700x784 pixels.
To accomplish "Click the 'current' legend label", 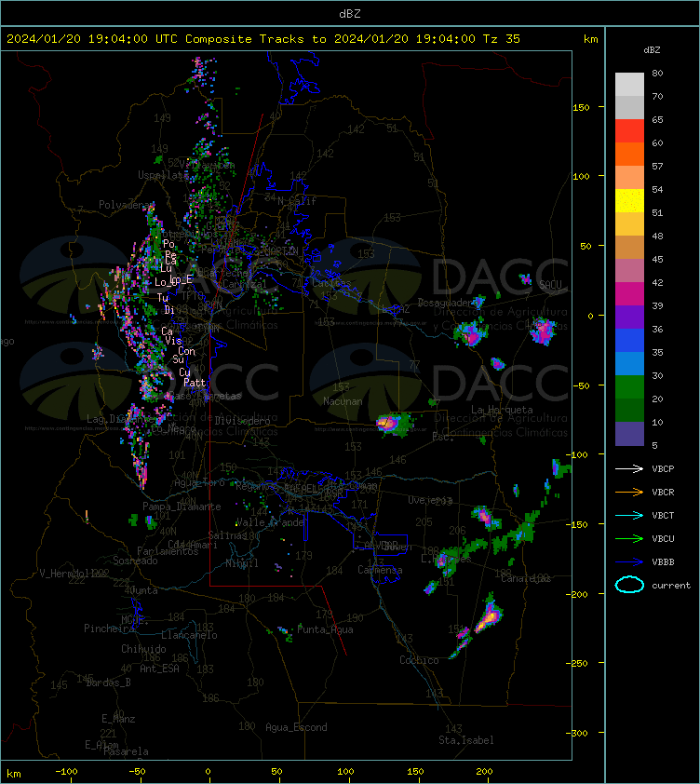I will (671, 585).
